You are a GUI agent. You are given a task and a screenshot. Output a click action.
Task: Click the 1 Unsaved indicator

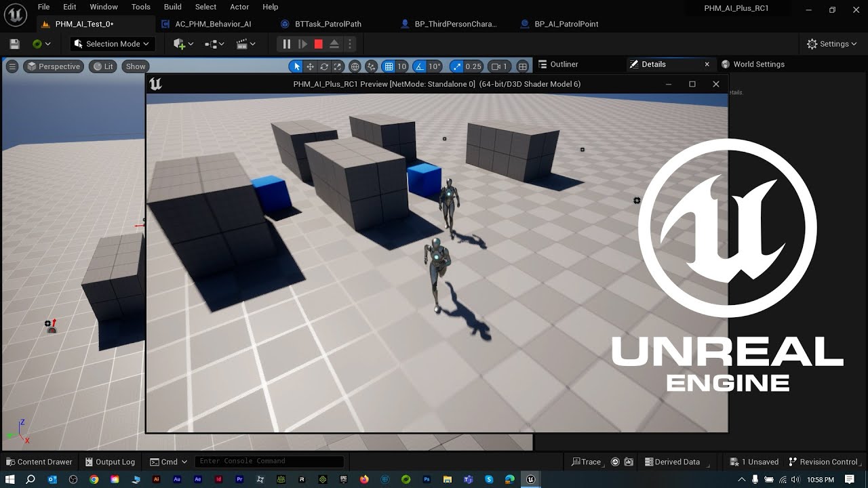point(754,462)
